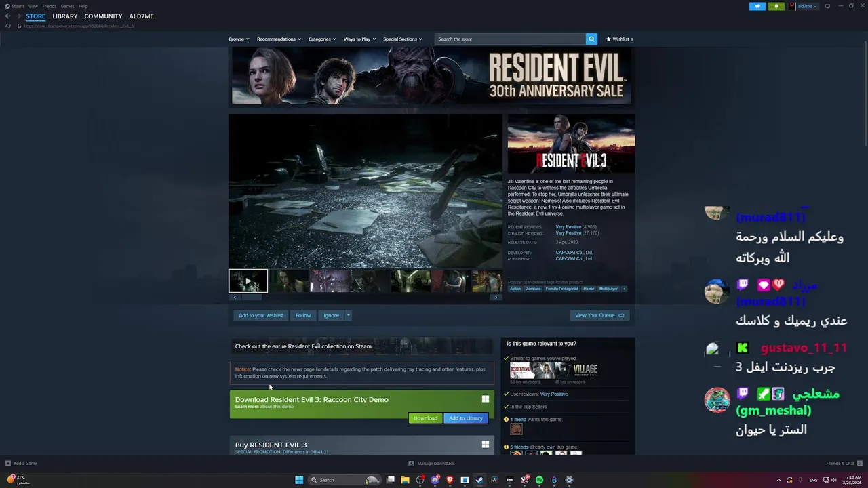This screenshot has width=868, height=488.
Task: Select the Female Protagonist tag
Action: [x=561, y=289]
